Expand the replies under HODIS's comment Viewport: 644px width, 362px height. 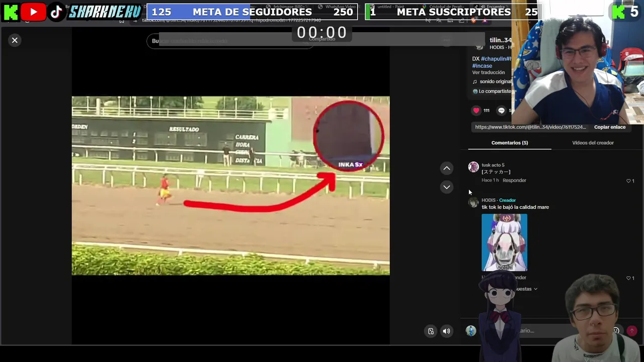click(526, 289)
